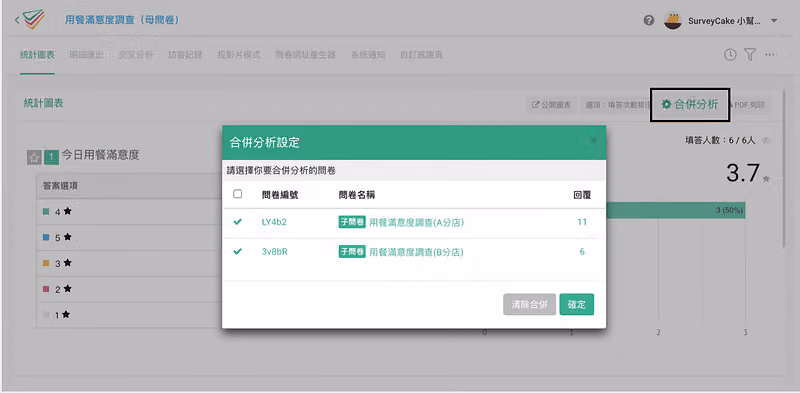Screen dimensions: 800x393
Task: Click the 回覆 column header
Action: tap(582, 194)
